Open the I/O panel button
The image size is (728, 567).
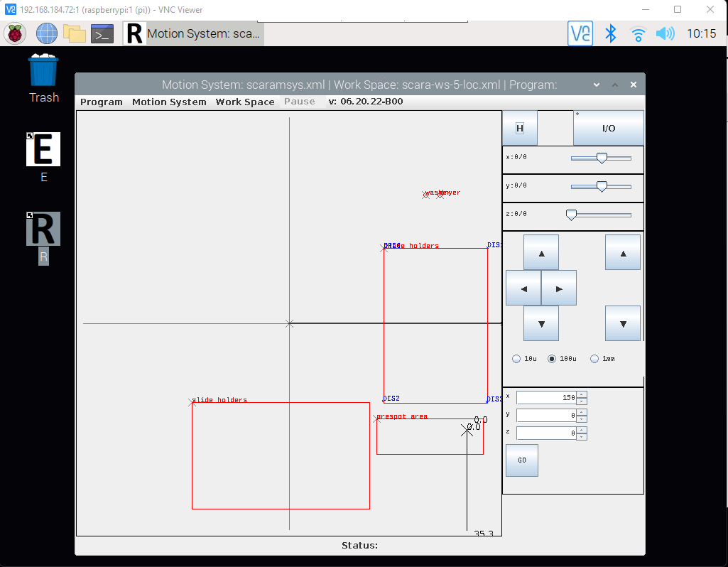click(x=608, y=128)
